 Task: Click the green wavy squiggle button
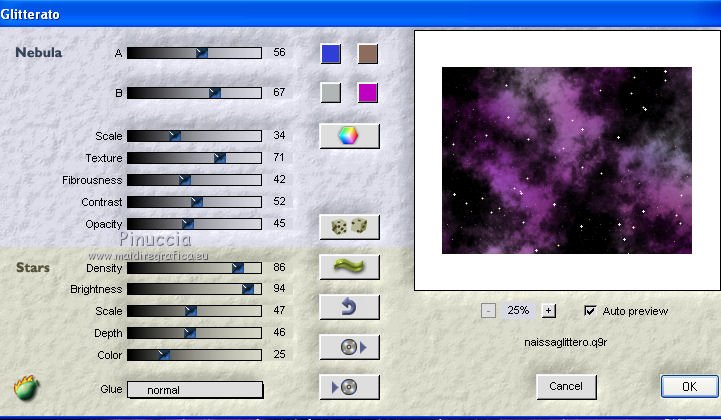click(x=349, y=267)
